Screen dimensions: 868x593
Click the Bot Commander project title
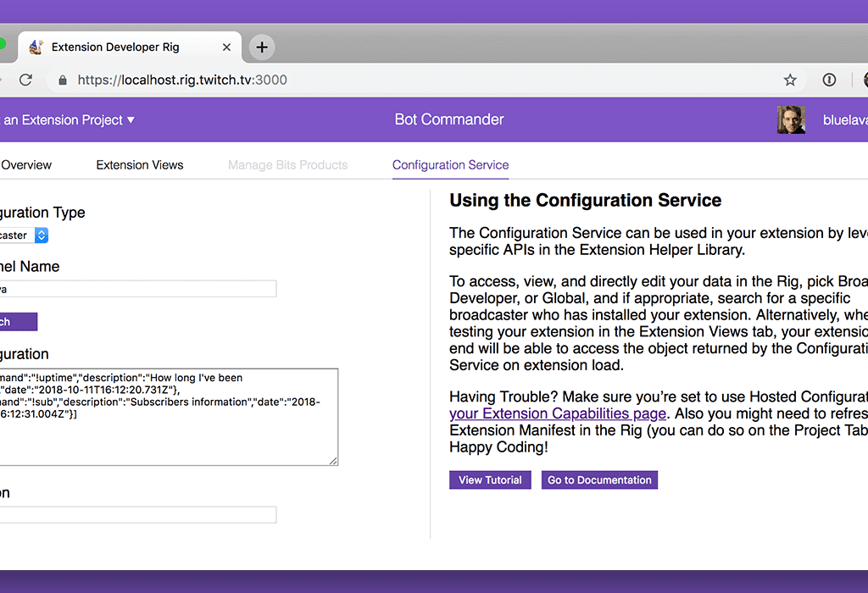[x=449, y=119]
